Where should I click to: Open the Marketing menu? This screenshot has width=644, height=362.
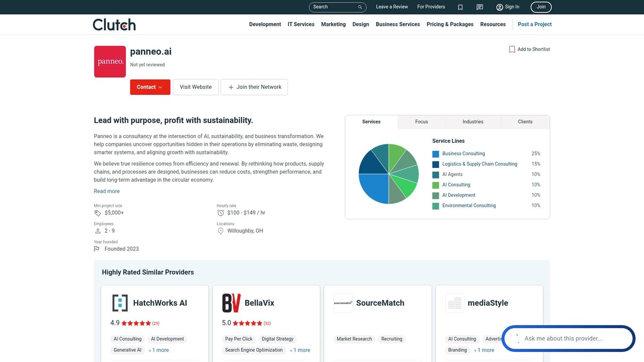(333, 24)
